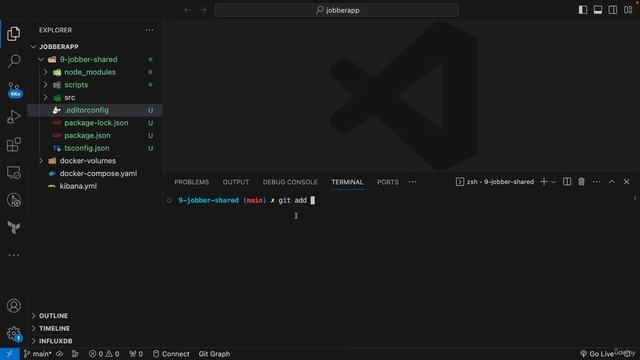This screenshot has width=640, height=360.
Task: Click the forwarded ports count in status bar
Action: tap(136, 354)
